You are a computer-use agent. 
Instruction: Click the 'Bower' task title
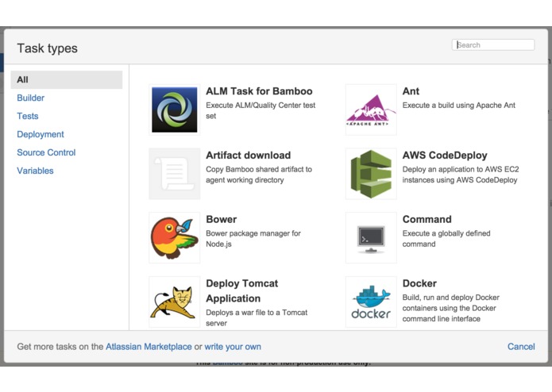222,219
